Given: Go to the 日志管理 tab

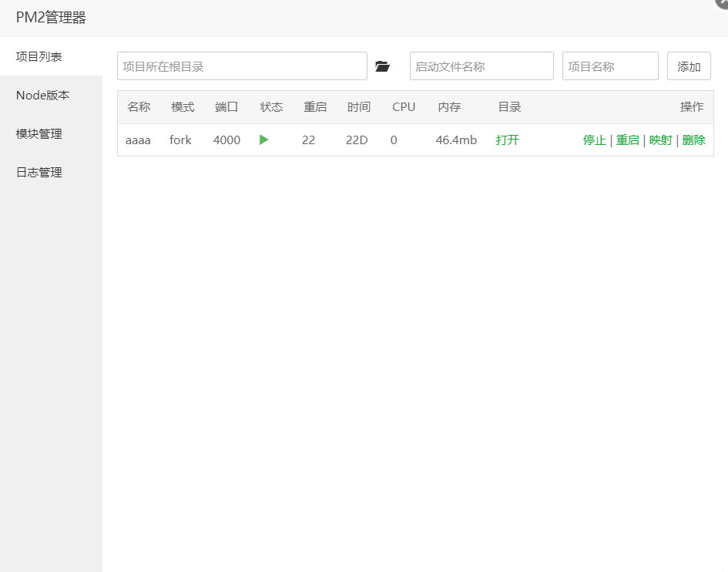Looking at the screenshot, I should pyautogui.click(x=51, y=173).
